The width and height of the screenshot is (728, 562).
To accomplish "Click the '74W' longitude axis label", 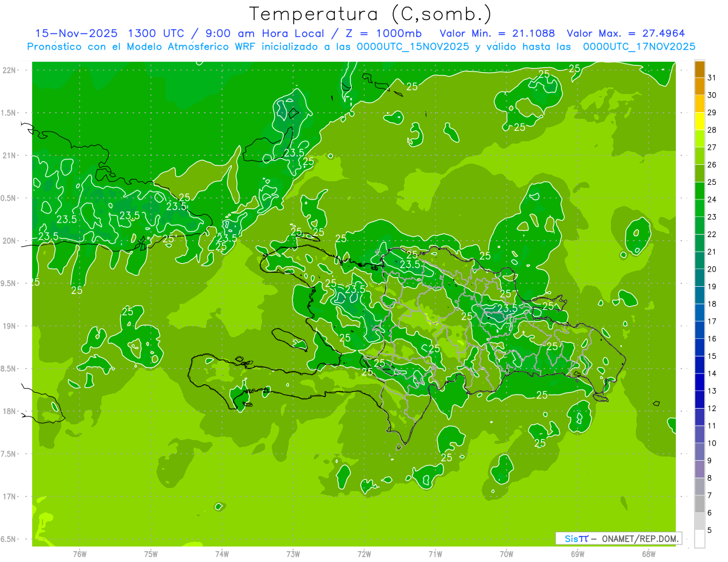I will pyautogui.click(x=222, y=554).
